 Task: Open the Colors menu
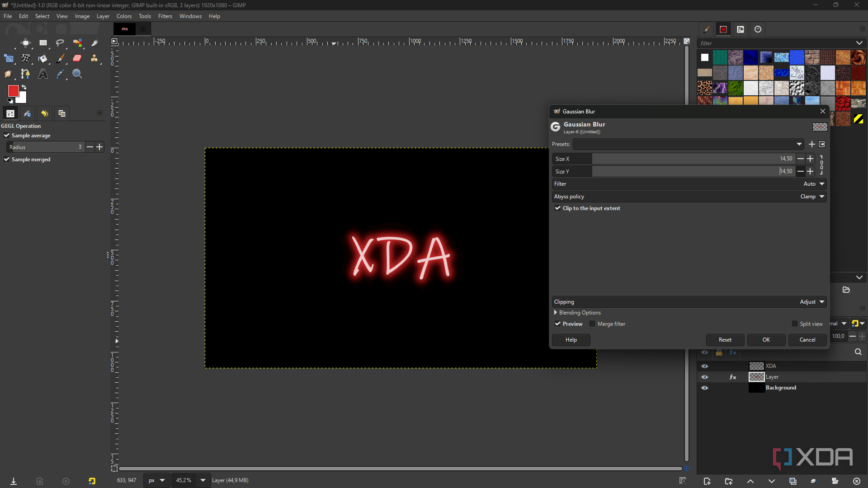point(124,16)
